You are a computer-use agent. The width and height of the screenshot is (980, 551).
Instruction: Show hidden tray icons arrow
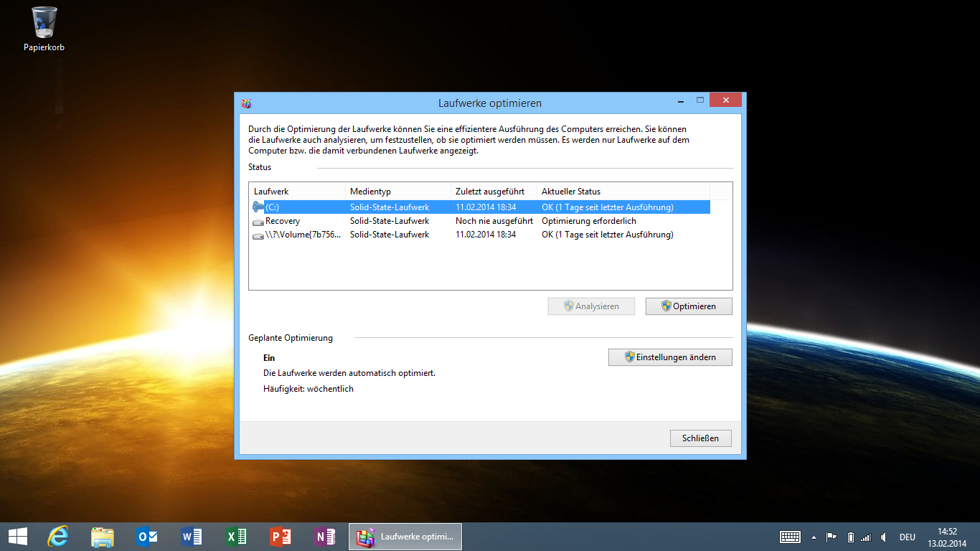pyautogui.click(x=814, y=537)
